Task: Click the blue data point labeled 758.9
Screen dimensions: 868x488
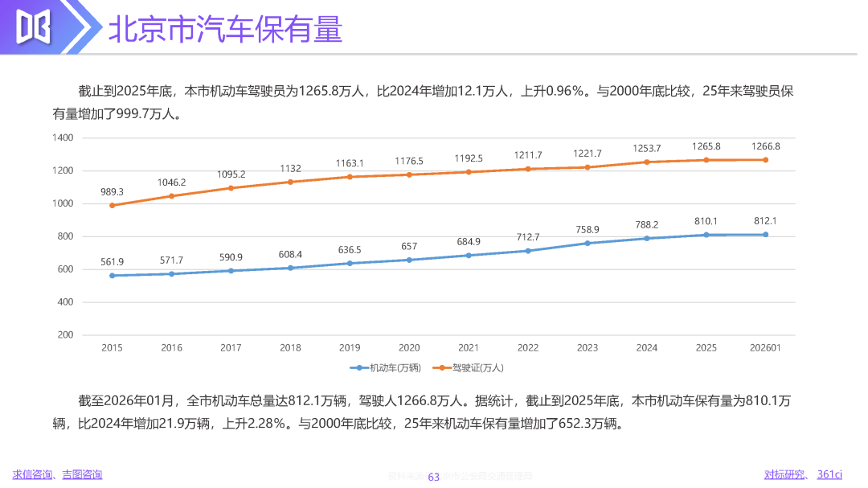Action: coord(588,243)
